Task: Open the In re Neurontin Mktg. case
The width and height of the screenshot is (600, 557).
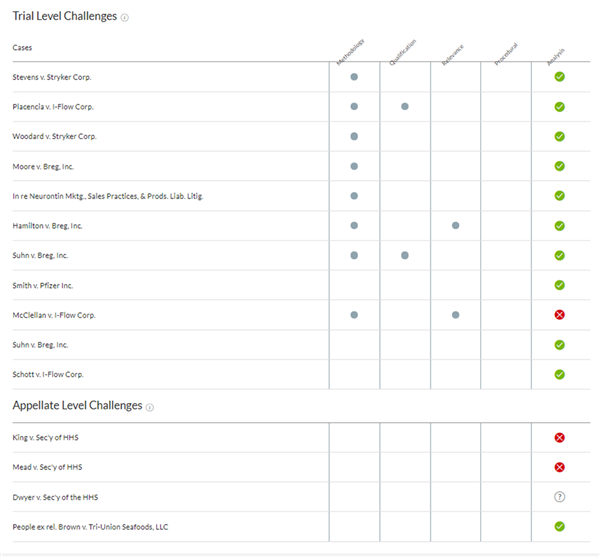Action: (108, 196)
